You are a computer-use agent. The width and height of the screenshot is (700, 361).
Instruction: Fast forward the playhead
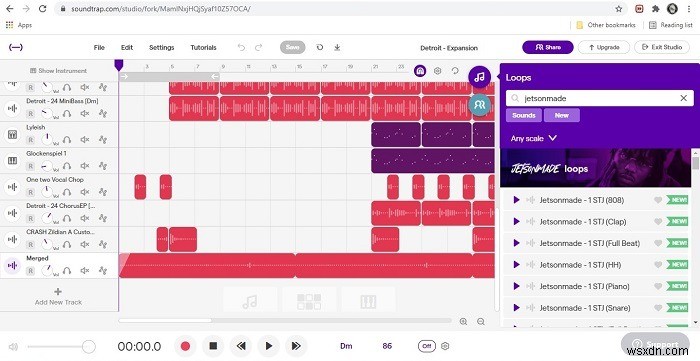(x=296, y=346)
